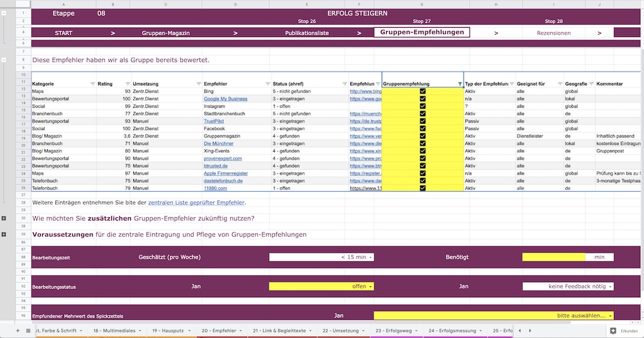Open the all sheets list icon
The image size is (644, 338).
[28, 330]
